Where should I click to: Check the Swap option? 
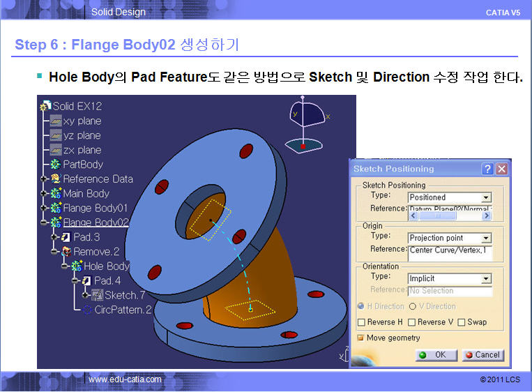coord(462,322)
